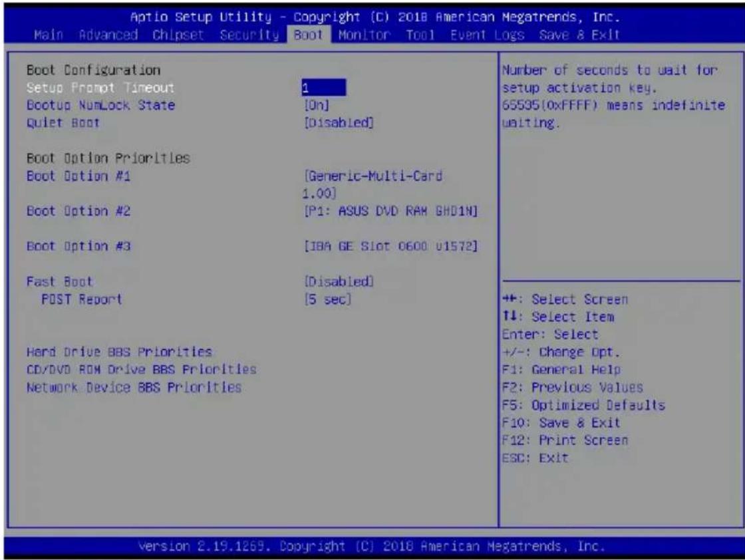The height and width of the screenshot is (560, 745).
Task: Select the Bootup NumLock State setting
Action: pos(100,105)
